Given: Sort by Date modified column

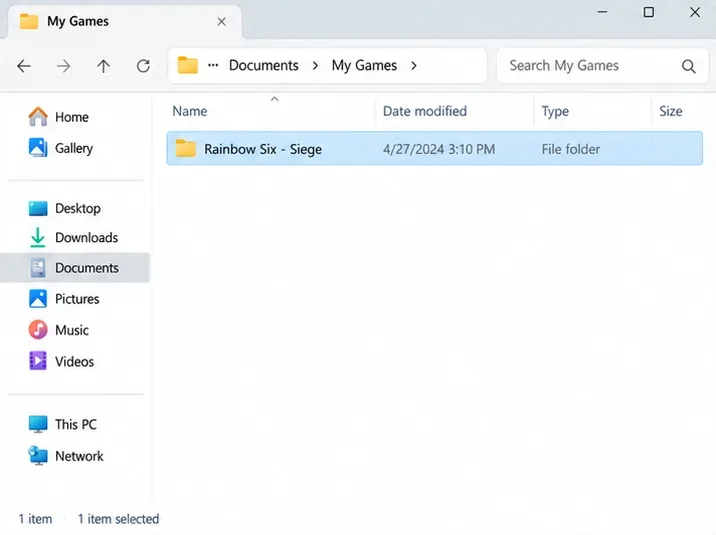Looking at the screenshot, I should [425, 111].
